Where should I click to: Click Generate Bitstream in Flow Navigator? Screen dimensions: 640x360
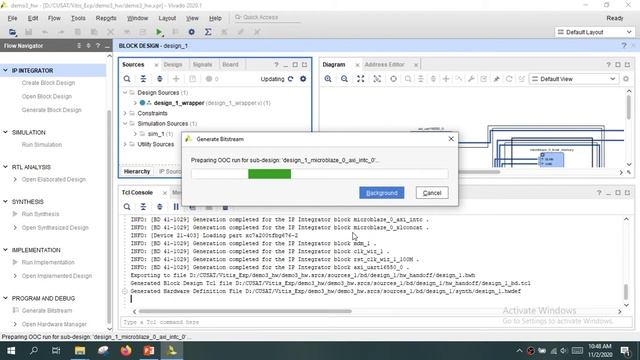click(x=47, y=311)
